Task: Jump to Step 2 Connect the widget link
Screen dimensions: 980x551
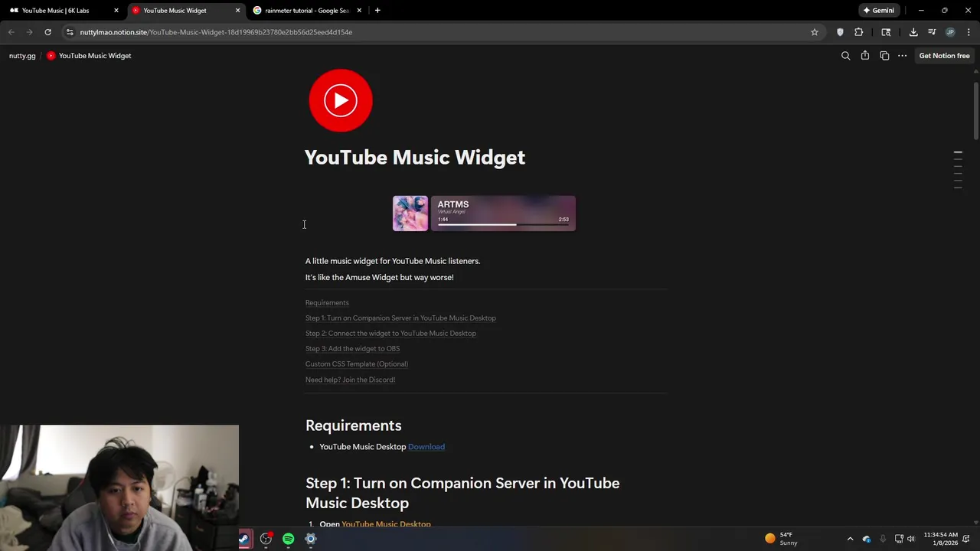Action: 390,333
